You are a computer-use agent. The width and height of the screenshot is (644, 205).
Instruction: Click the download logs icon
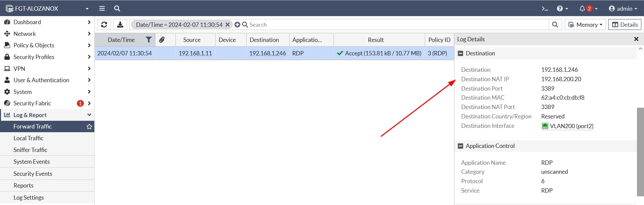pyautogui.click(x=120, y=24)
